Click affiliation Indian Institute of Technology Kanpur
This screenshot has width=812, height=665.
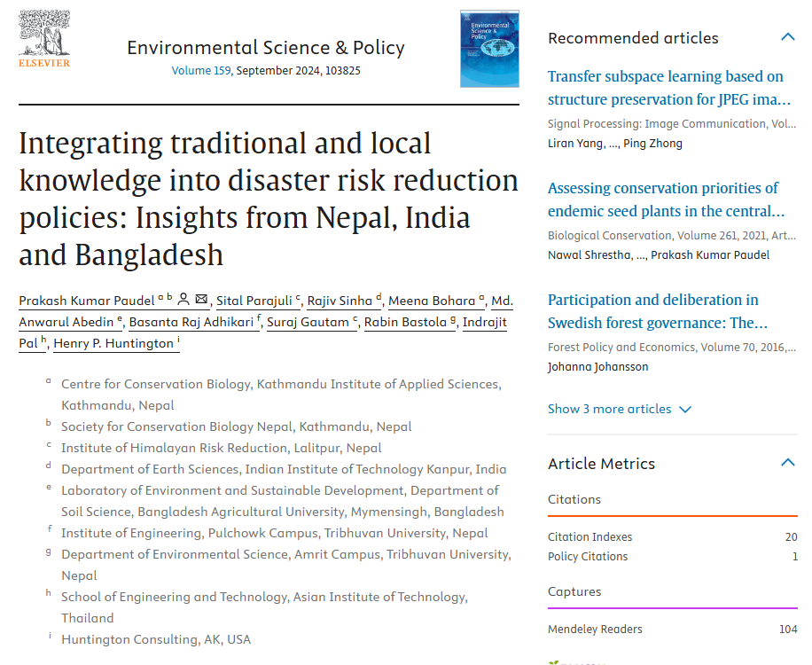284,469
